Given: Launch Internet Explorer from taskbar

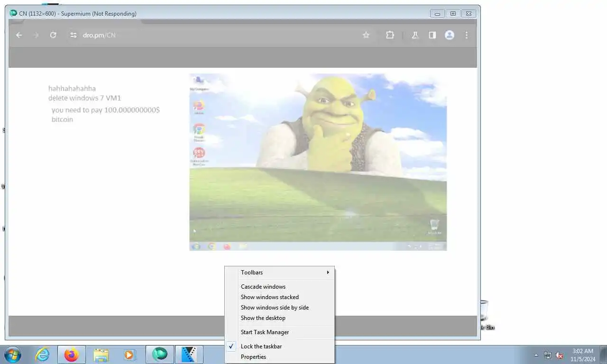Looking at the screenshot, I should (42, 355).
